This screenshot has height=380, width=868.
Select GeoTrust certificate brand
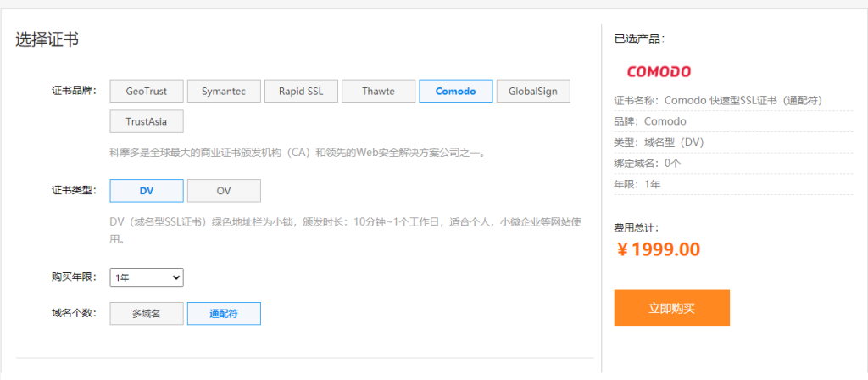[x=147, y=92]
